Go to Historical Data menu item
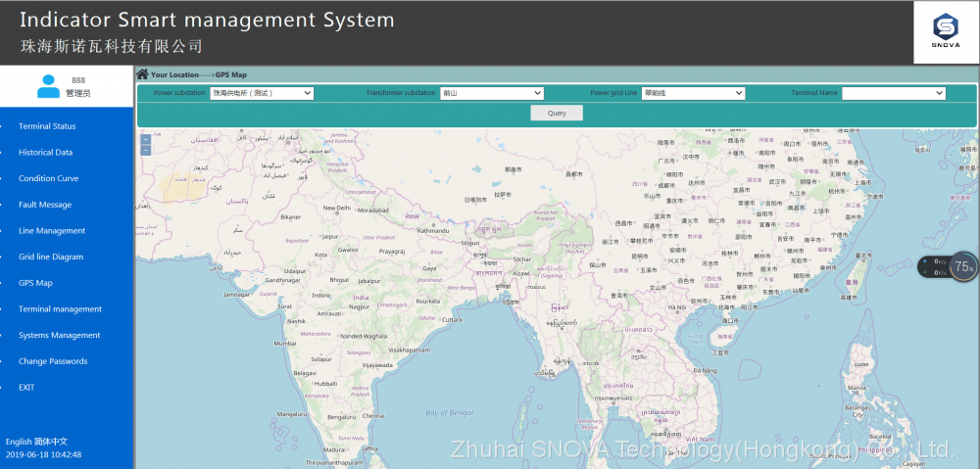 [x=45, y=153]
